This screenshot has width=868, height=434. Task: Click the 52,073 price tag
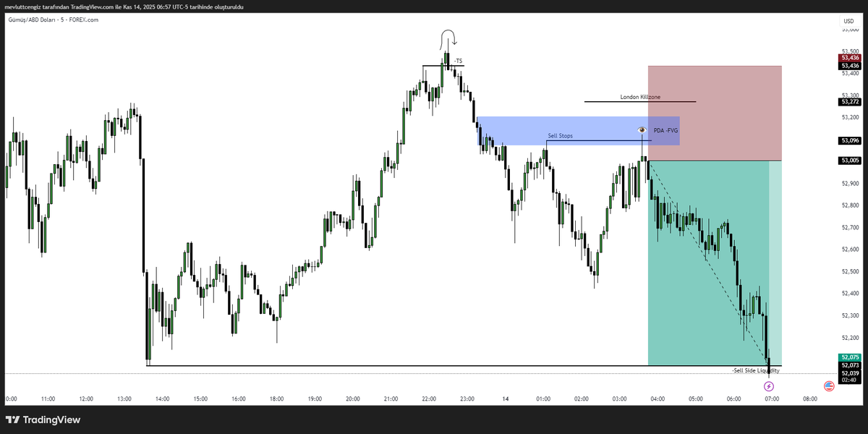click(x=850, y=366)
